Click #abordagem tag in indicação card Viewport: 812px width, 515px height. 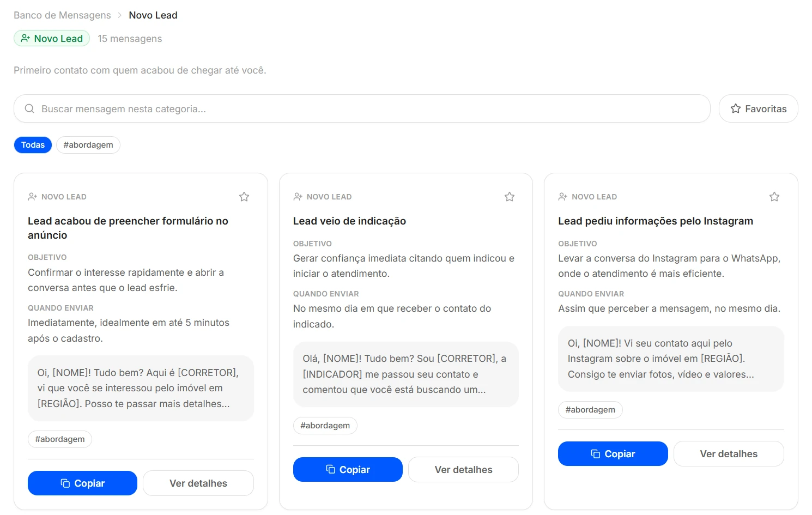325,426
